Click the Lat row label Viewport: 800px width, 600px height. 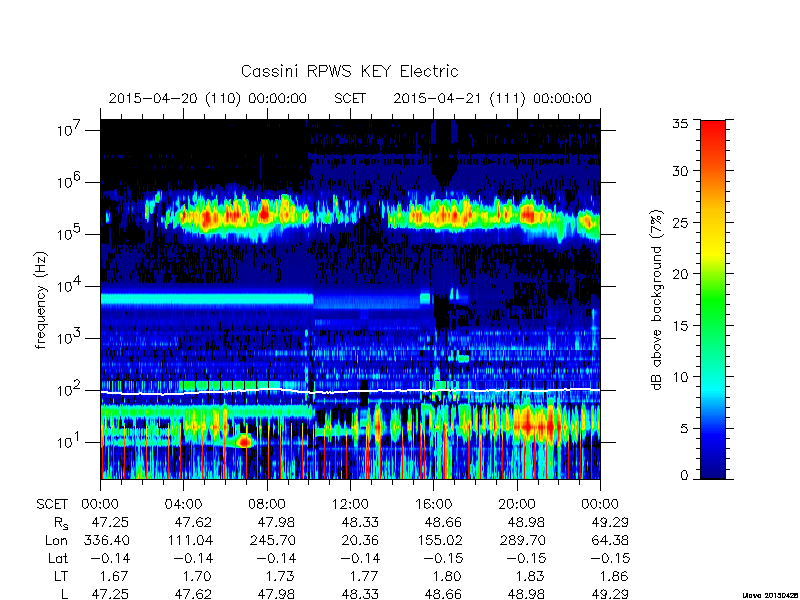58,558
